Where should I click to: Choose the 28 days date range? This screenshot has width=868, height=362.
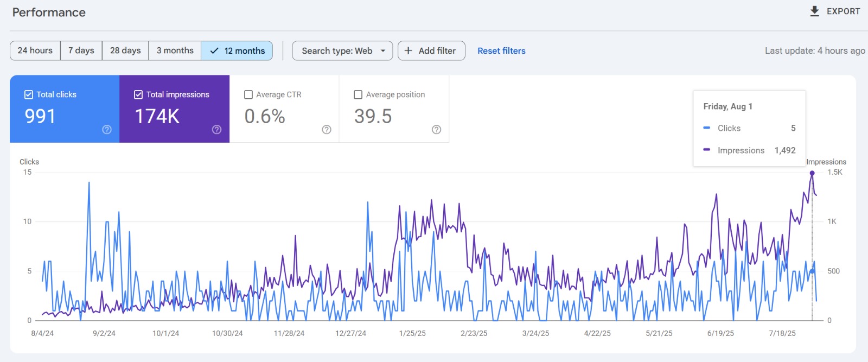click(x=125, y=50)
